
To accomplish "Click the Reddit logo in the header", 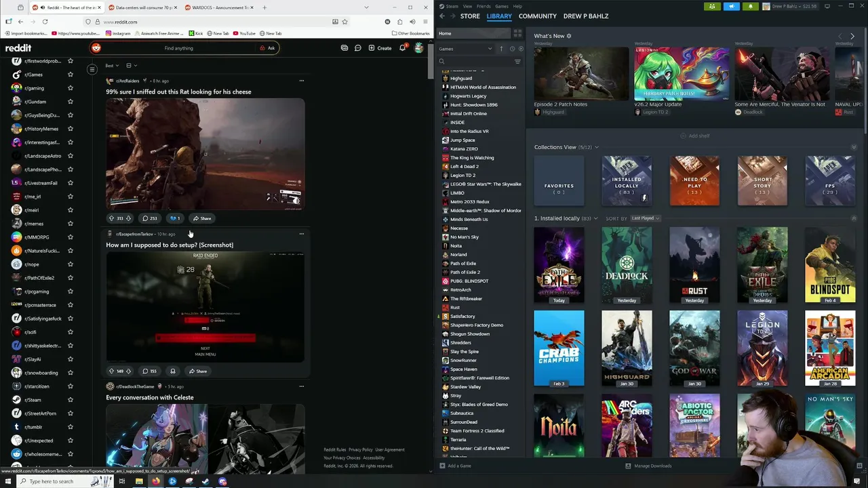I will tap(18, 48).
